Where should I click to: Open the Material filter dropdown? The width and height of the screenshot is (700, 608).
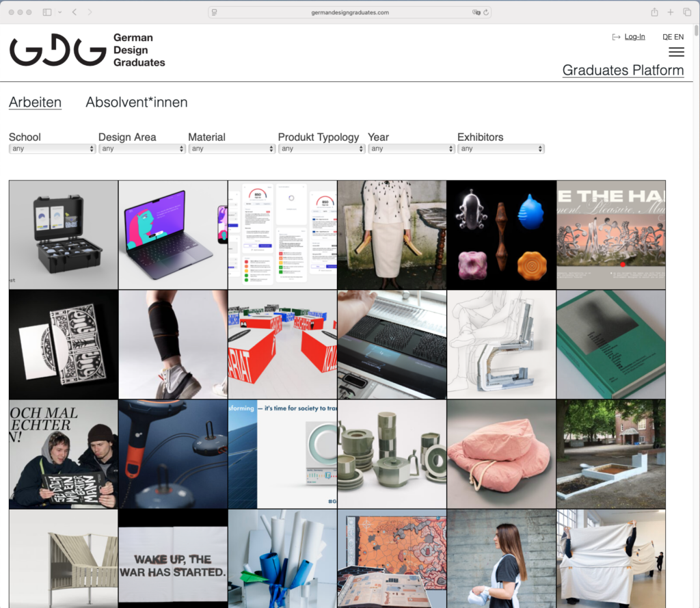(232, 148)
